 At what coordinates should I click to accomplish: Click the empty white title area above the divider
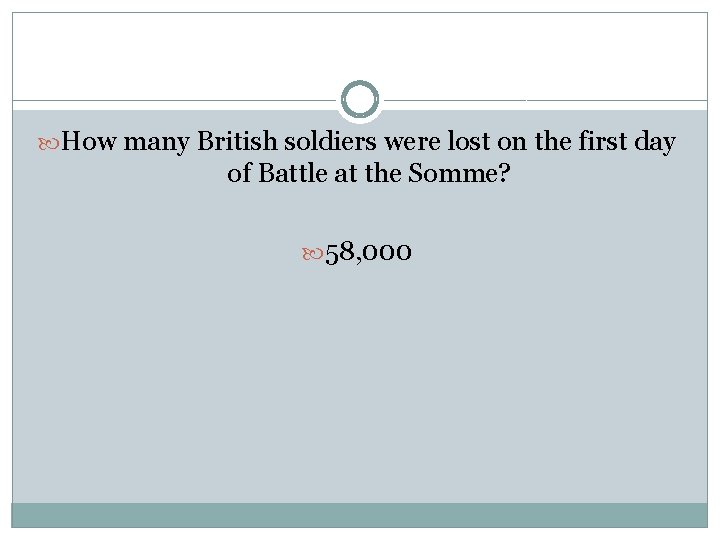coord(360,50)
